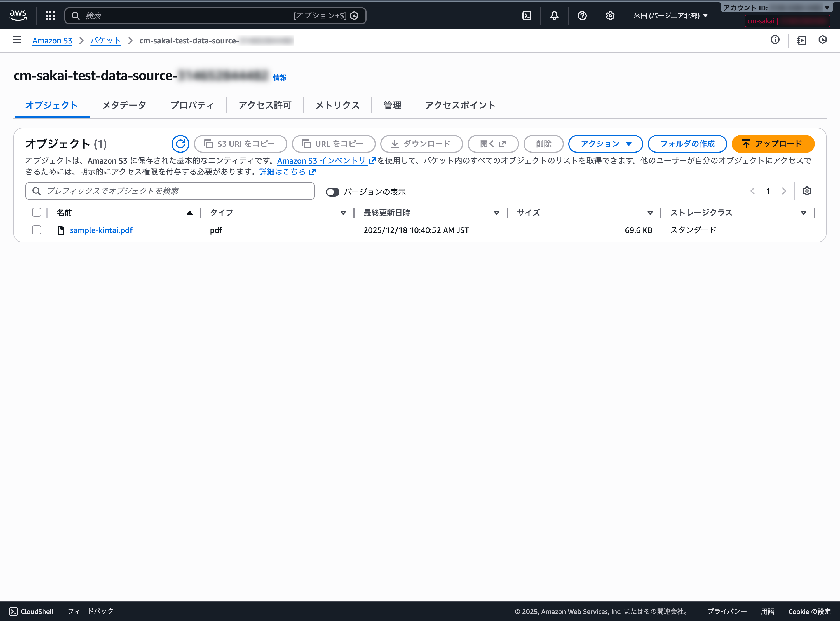Click the アップロード button

773,144
